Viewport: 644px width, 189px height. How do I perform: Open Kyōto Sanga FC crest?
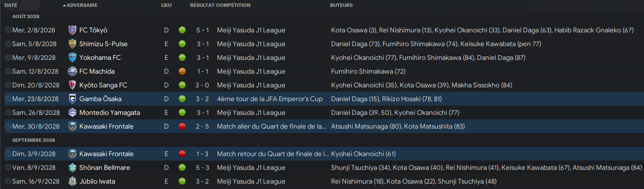pyautogui.click(x=72, y=85)
